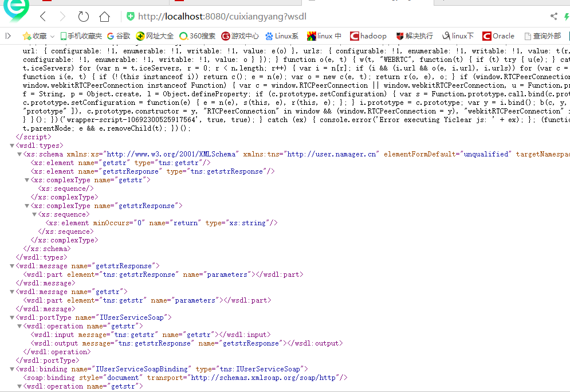Click the xs:element getstrResponse line
This screenshot has width=570, height=392.
(x=153, y=171)
